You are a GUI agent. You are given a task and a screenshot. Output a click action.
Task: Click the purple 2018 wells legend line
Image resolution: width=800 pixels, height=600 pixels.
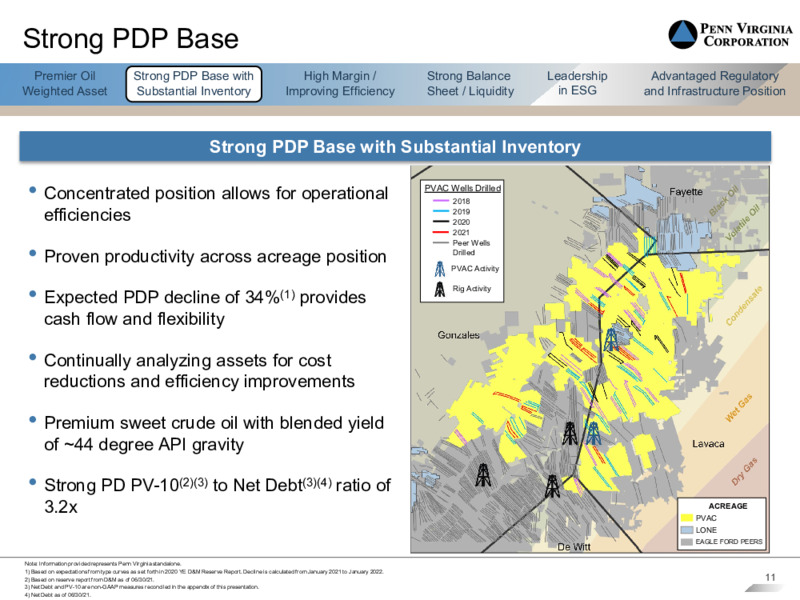(440, 201)
